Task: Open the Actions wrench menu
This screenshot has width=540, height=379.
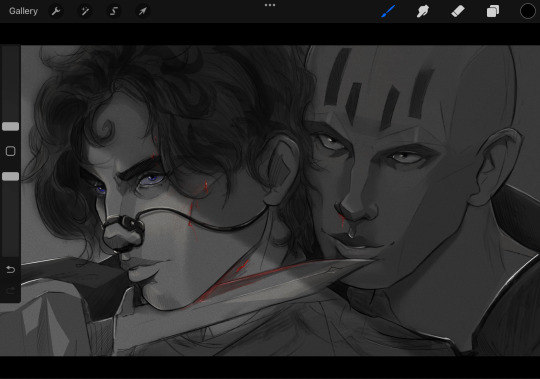Action: point(56,11)
